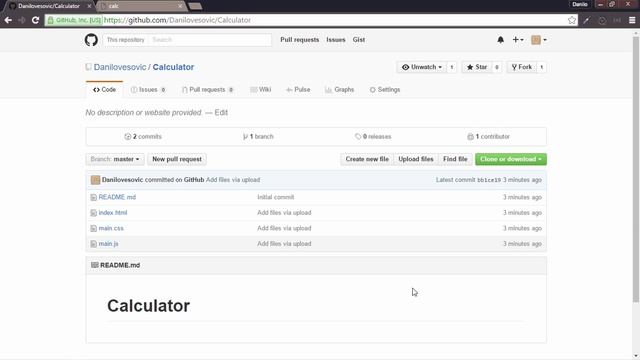Viewport: 640px width, 360px height.
Task: Click Find file button
Action: (455, 159)
